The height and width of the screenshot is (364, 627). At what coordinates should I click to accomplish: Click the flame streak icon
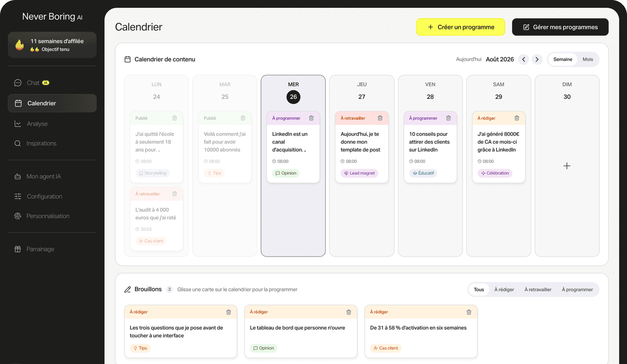(x=19, y=45)
